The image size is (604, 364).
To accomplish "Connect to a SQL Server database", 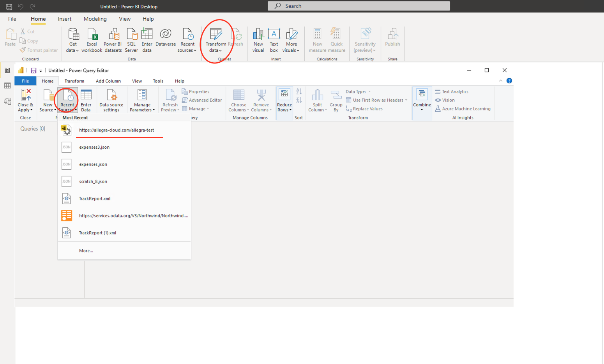I will (x=131, y=39).
